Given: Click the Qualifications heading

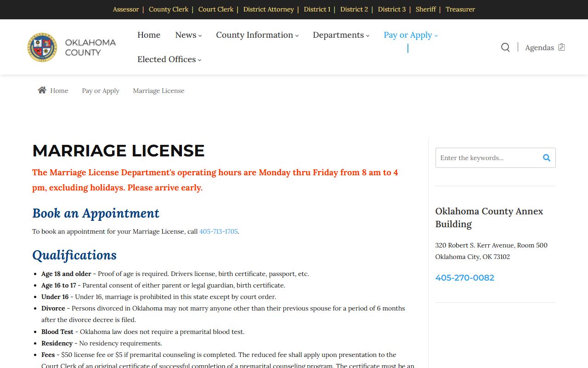Looking at the screenshot, I should (74, 255).
